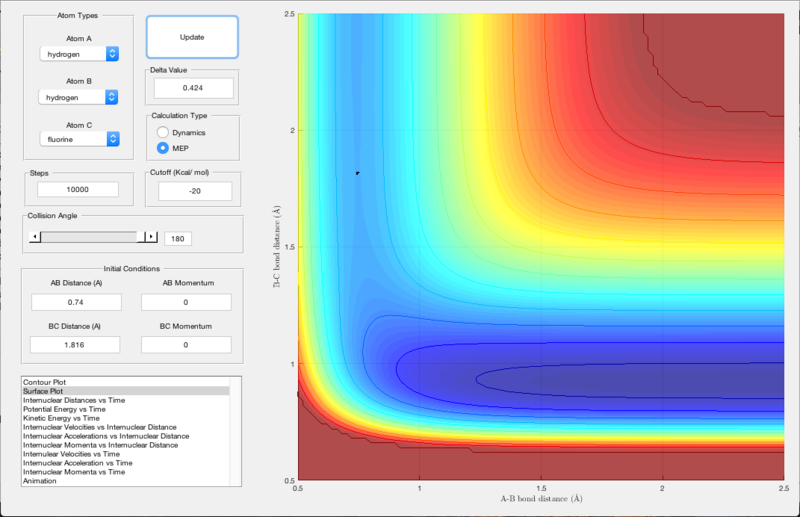Viewport: 800px width, 517px height.
Task: Focus the Cutoff (Kcal/mol) field
Action: (193, 190)
